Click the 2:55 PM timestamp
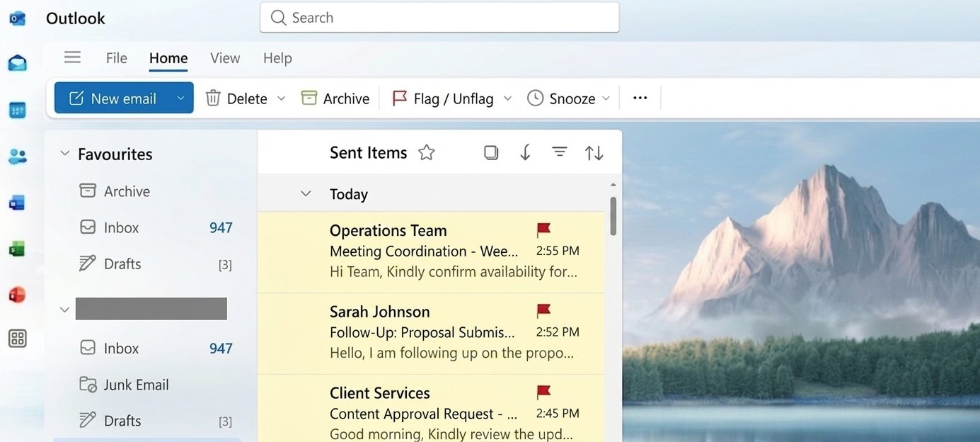Screen dimensions: 980x442 [558, 251]
